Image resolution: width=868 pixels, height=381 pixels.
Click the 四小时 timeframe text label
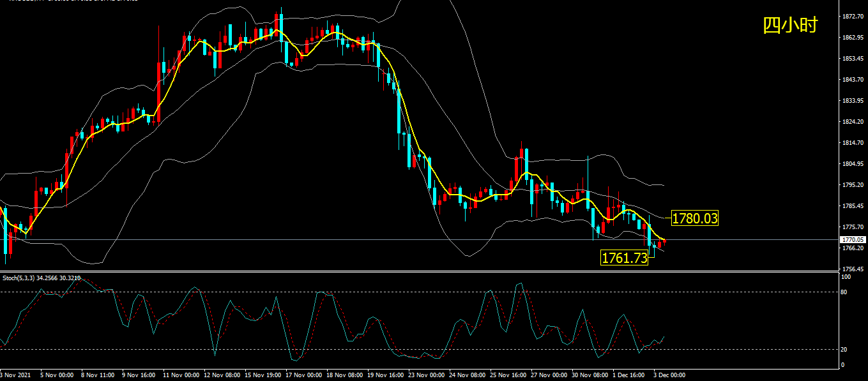790,25
